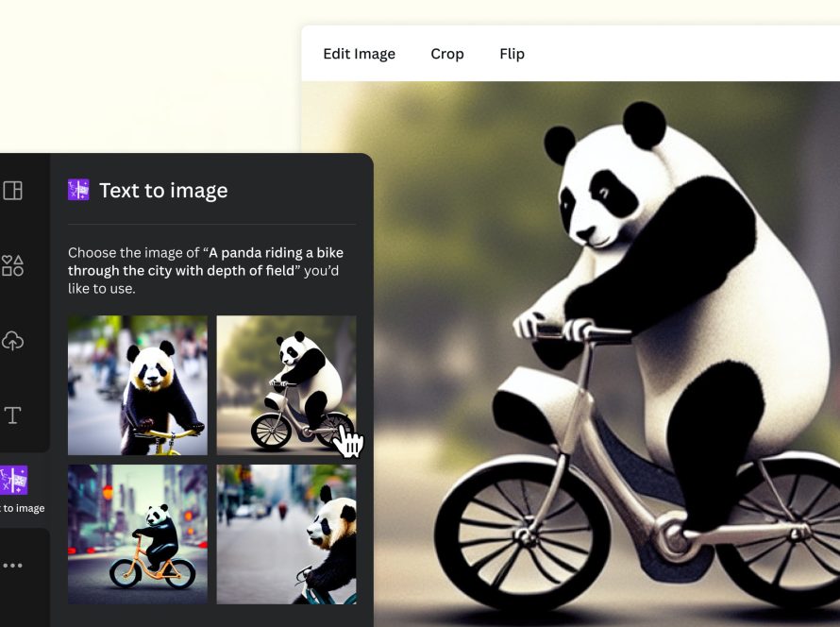Open the Uploads cloud icon
Viewport: 840px width, 627px height.
pos(12,341)
